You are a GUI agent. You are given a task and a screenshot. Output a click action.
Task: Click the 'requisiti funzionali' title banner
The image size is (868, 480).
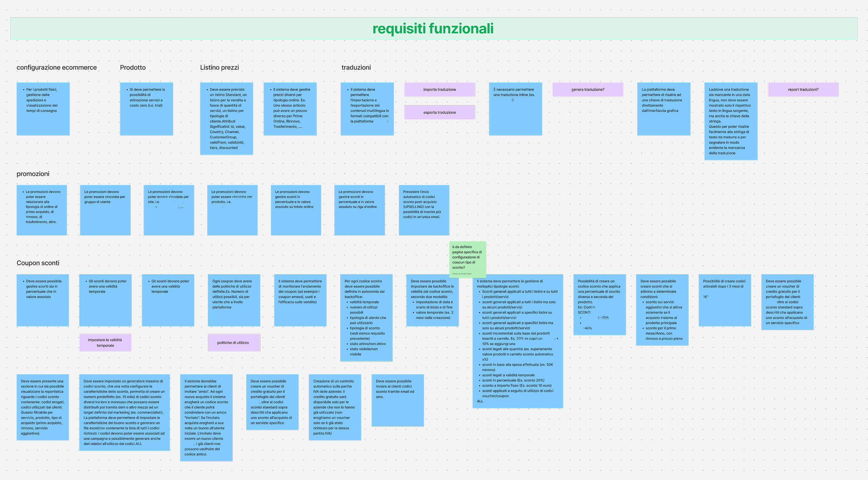tap(433, 29)
